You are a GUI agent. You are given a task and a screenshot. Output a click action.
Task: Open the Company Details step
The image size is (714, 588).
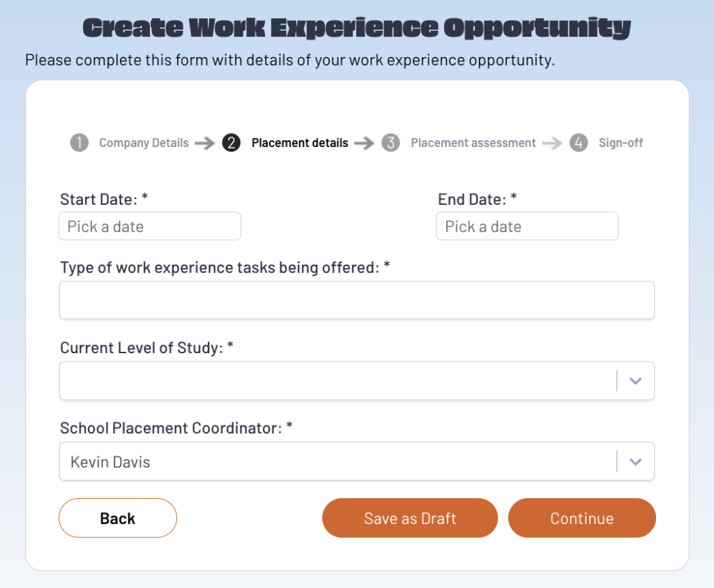click(x=144, y=143)
